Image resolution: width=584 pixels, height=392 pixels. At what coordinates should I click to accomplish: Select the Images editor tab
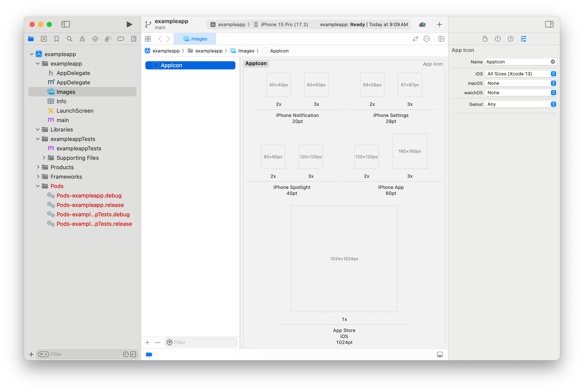click(x=195, y=39)
